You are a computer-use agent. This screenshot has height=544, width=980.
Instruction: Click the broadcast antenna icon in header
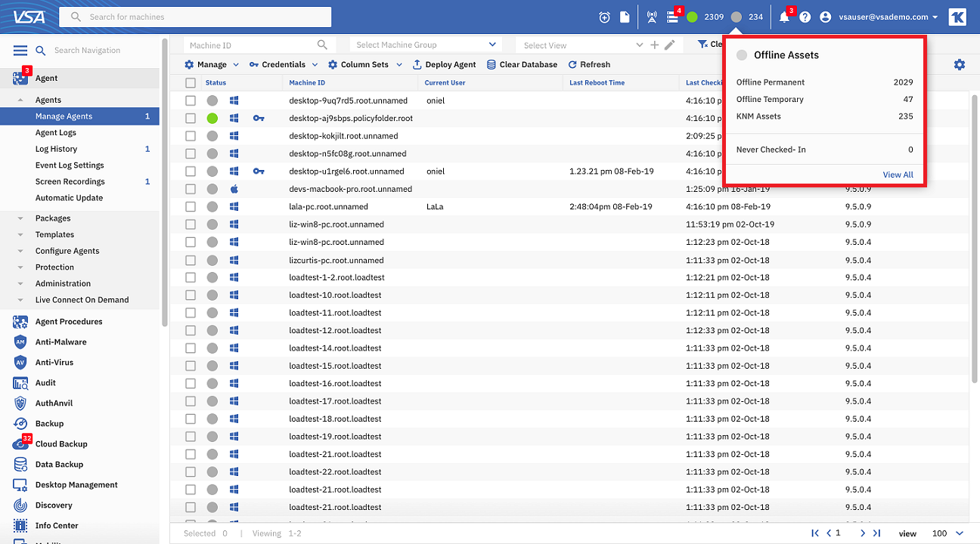click(x=652, y=17)
